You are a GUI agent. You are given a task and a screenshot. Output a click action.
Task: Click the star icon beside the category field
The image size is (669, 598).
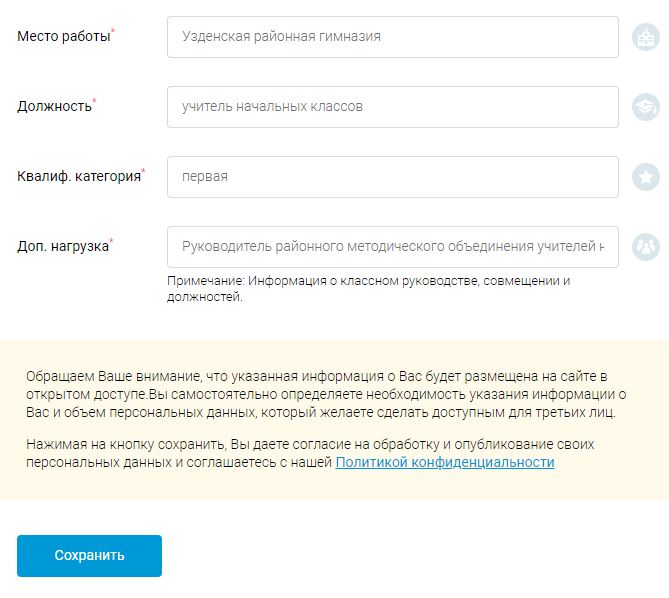click(x=645, y=177)
